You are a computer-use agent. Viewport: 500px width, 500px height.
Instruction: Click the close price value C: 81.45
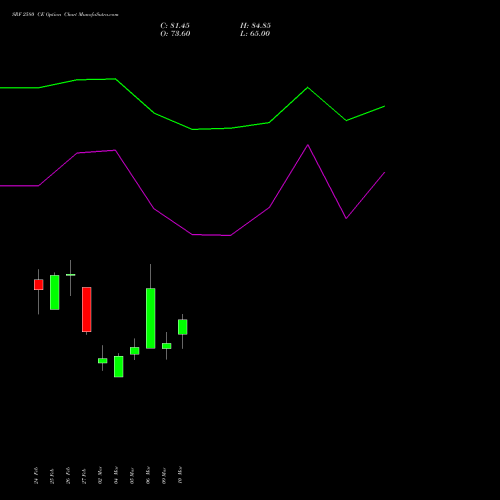(x=175, y=26)
